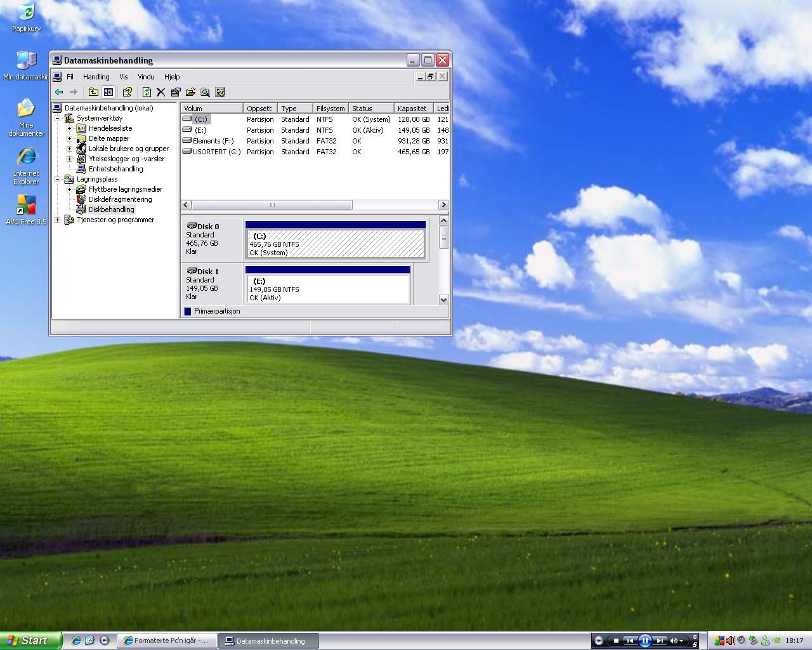Open the Papirkurv desktop icon
Image resolution: width=812 pixels, height=650 pixels.
click(26, 17)
